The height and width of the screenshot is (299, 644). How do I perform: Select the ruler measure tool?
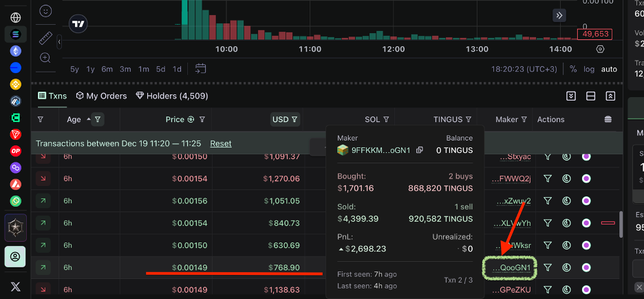point(45,37)
